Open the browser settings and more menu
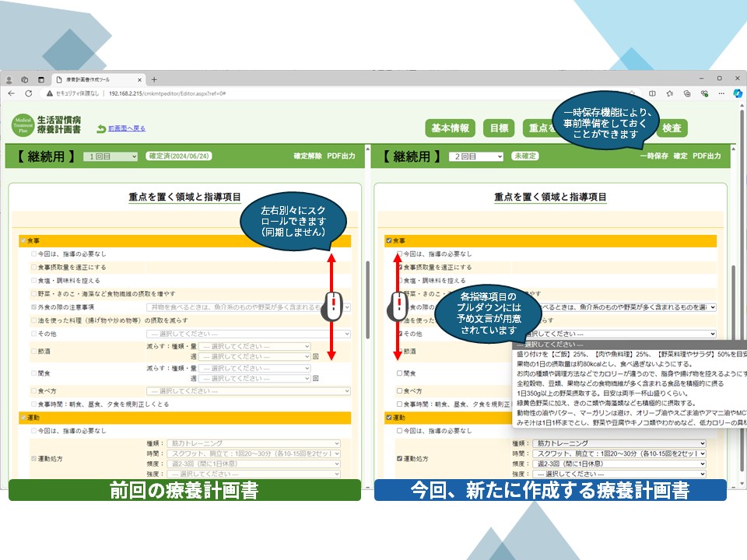Screen dimensions: 747x560 [x=721, y=93]
